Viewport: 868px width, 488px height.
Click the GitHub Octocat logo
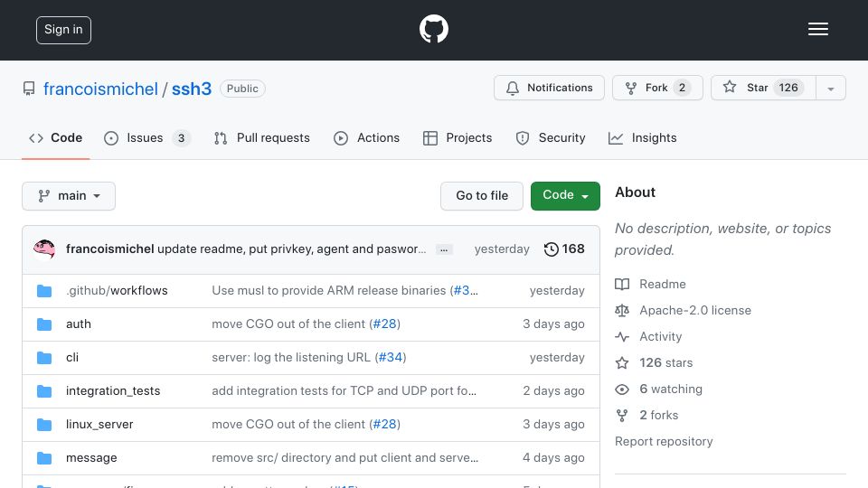[x=433, y=29]
